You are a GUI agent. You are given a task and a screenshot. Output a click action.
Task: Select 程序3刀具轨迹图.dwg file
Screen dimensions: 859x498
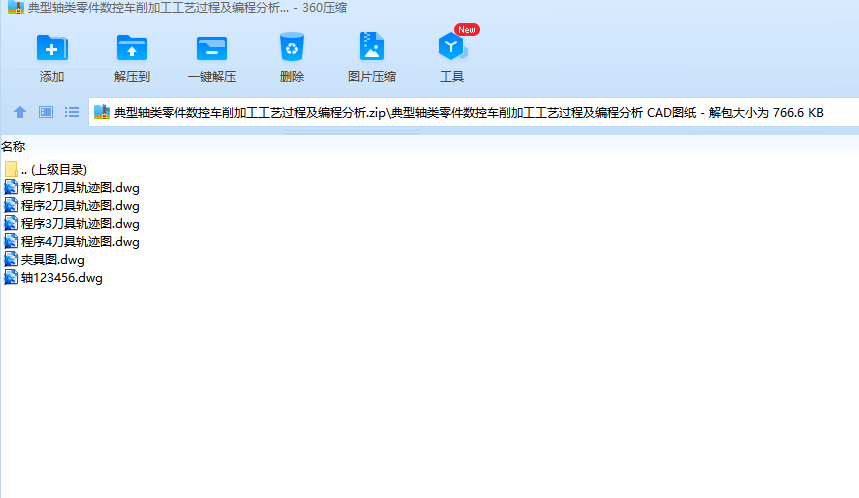[72, 224]
